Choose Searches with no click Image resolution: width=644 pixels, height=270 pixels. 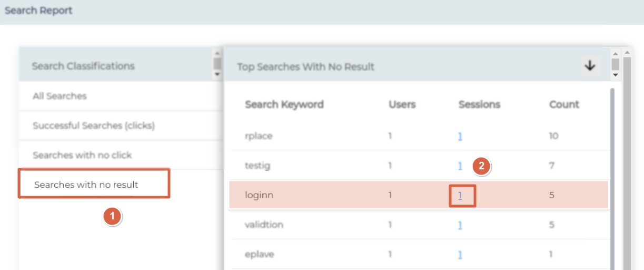tap(82, 155)
